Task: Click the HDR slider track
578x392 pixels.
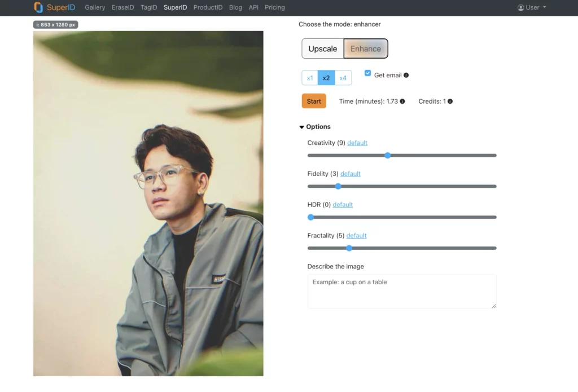Action: pyautogui.click(x=402, y=217)
